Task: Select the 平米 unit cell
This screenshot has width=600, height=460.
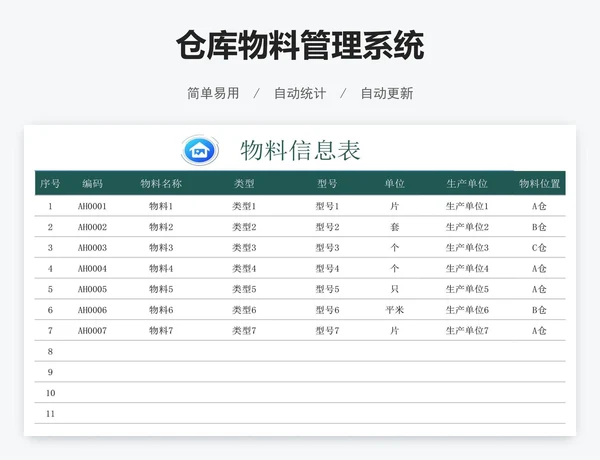Action: click(395, 310)
